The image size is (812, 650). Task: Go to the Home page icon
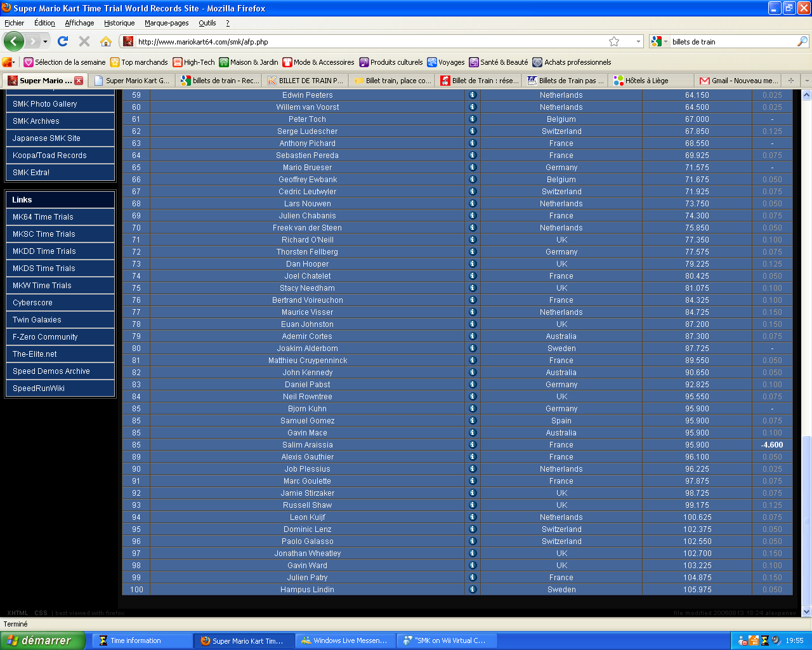pyautogui.click(x=106, y=41)
